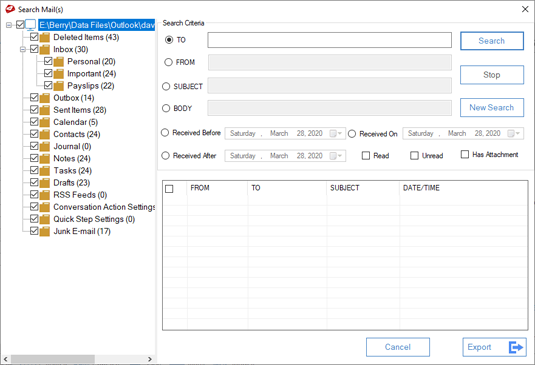This screenshot has width=535, height=366.
Task: Click the Drafts folder icon
Action: pos(45,183)
